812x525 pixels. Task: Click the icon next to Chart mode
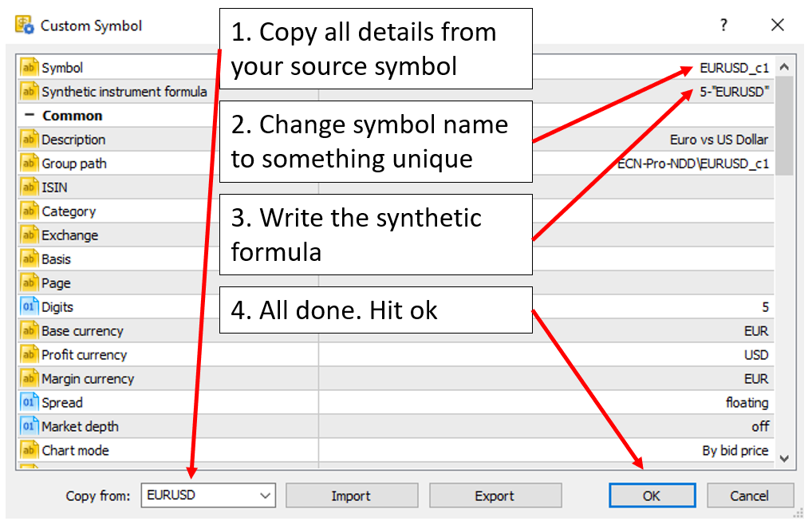29,449
